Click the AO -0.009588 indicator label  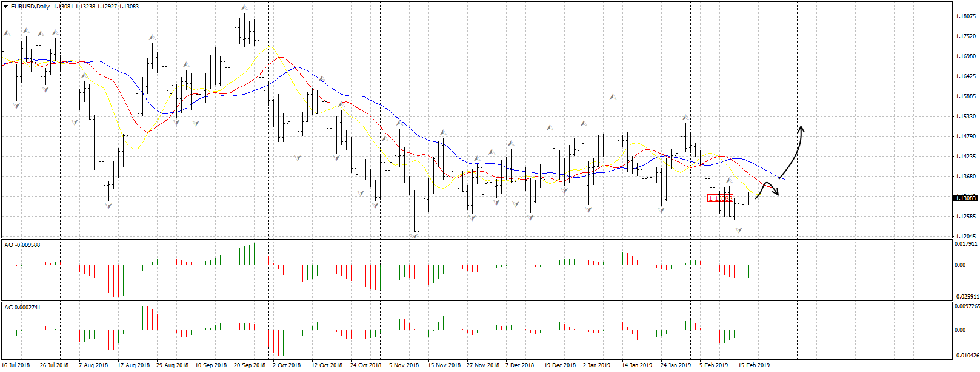click(22, 245)
